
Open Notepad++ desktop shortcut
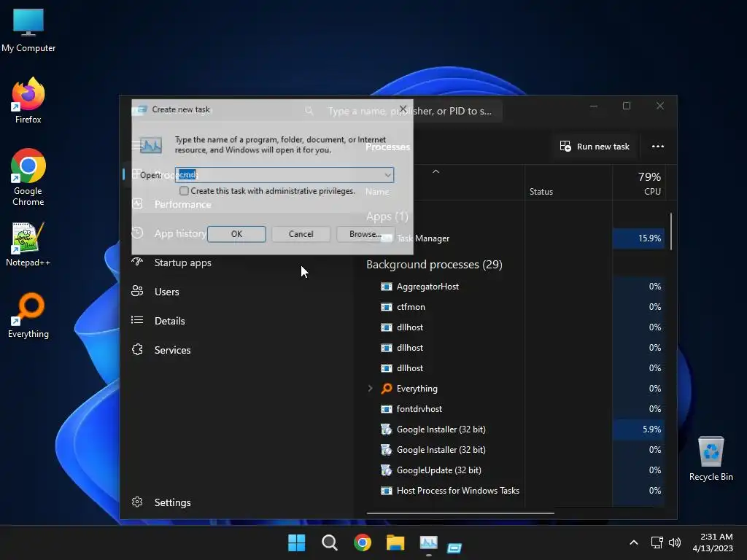(x=28, y=244)
